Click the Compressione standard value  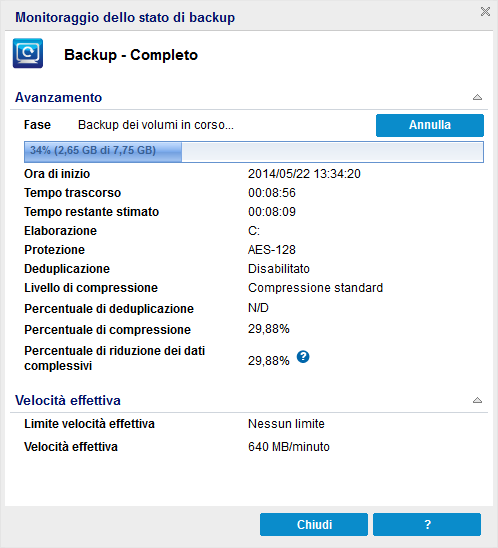[x=316, y=288]
